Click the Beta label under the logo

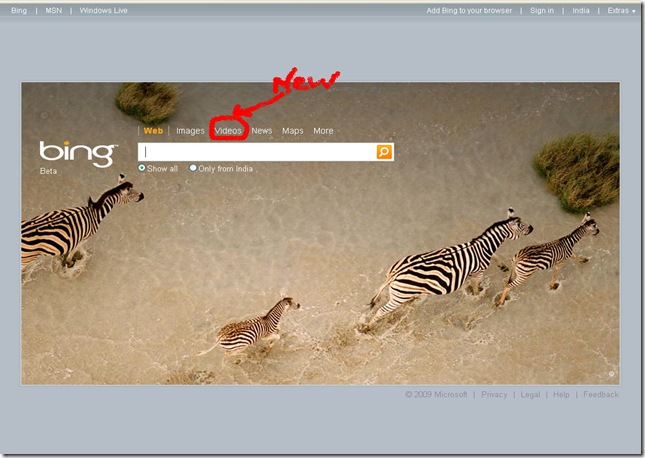tap(48, 171)
